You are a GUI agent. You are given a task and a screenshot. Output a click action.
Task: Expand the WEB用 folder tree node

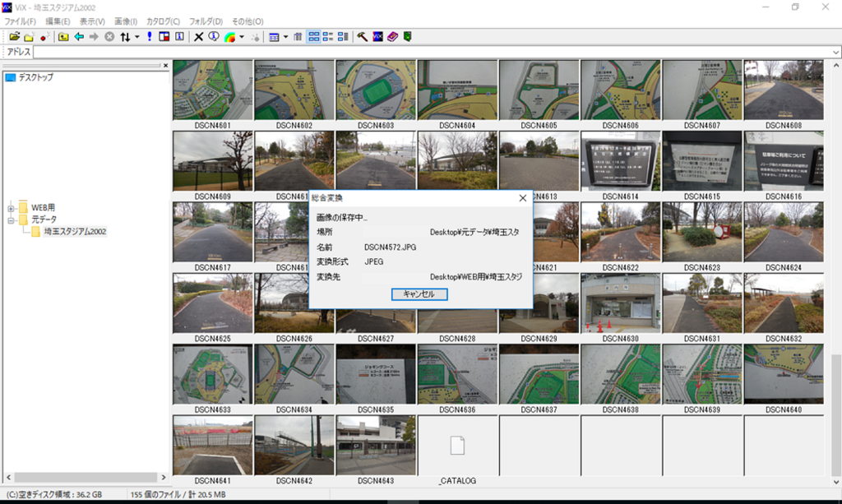pos(11,208)
